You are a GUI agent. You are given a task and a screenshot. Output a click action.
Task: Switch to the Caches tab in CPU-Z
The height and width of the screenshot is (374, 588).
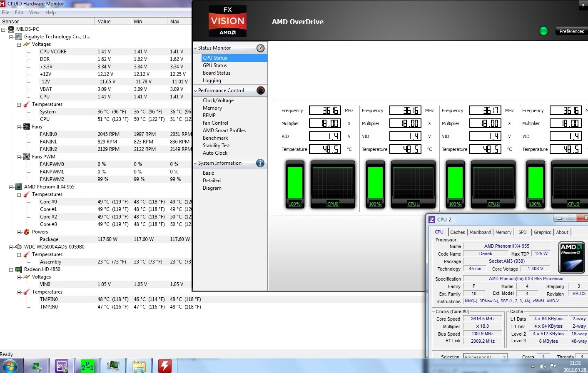point(457,232)
